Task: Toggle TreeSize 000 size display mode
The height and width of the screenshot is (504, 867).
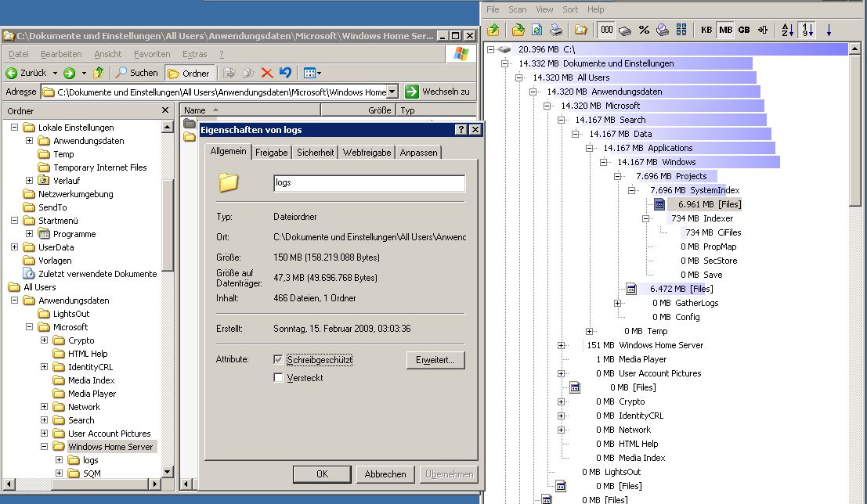Action: pyautogui.click(x=606, y=30)
